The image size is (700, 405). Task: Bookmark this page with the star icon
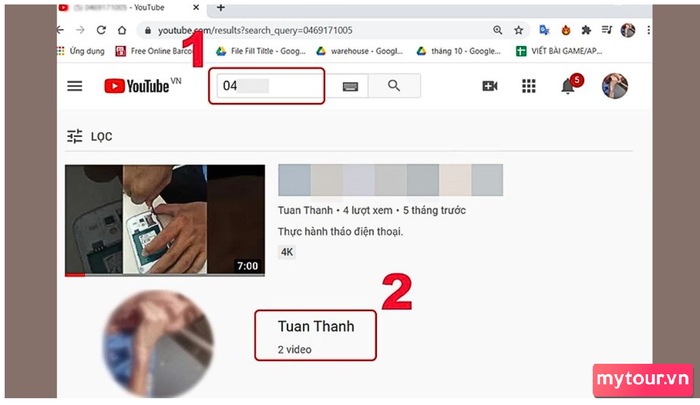pyautogui.click(x=518, y=30)
